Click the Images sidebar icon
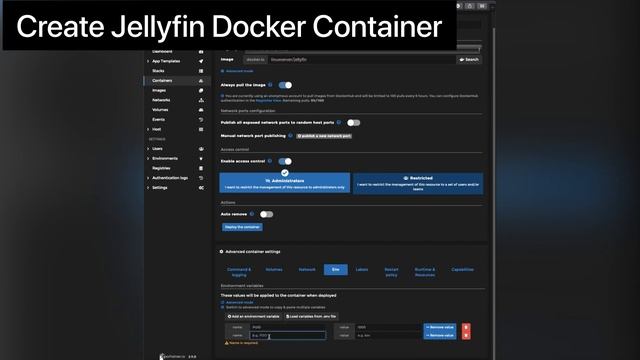This screenshot has height=360, width=640. 201,91
